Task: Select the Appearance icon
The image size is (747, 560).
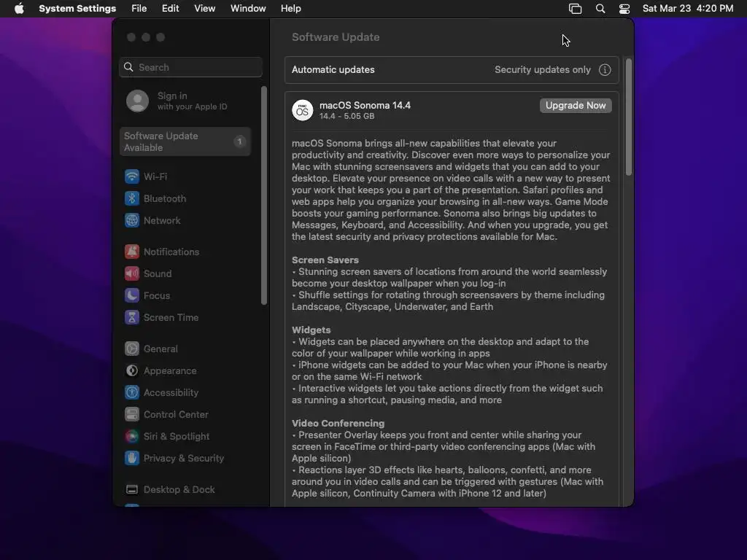Action: 132,370
